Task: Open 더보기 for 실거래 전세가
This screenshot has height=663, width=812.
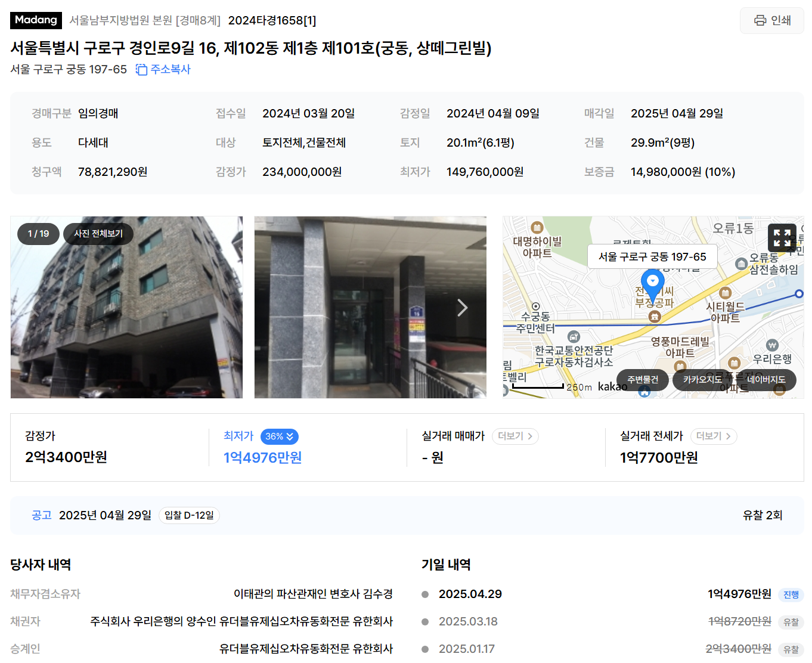Action: pos(714,436)
